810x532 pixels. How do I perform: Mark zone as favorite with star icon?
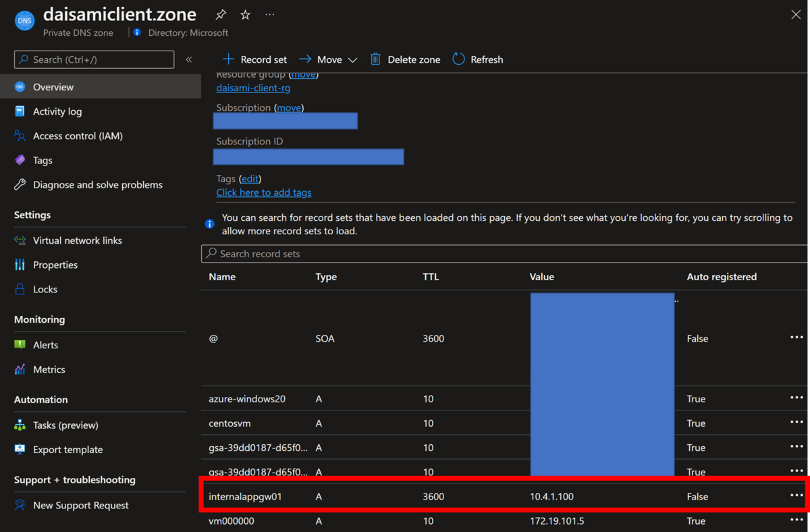[x=245, y=14]
